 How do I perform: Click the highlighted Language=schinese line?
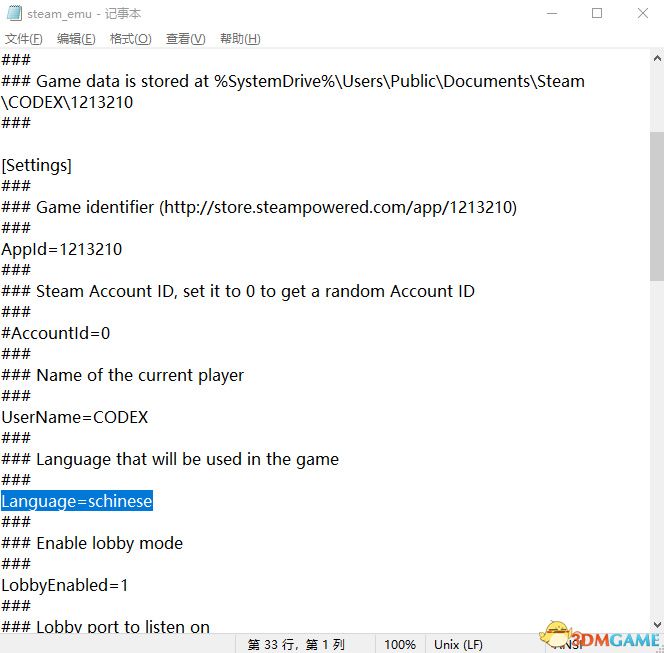coord(77,501)
